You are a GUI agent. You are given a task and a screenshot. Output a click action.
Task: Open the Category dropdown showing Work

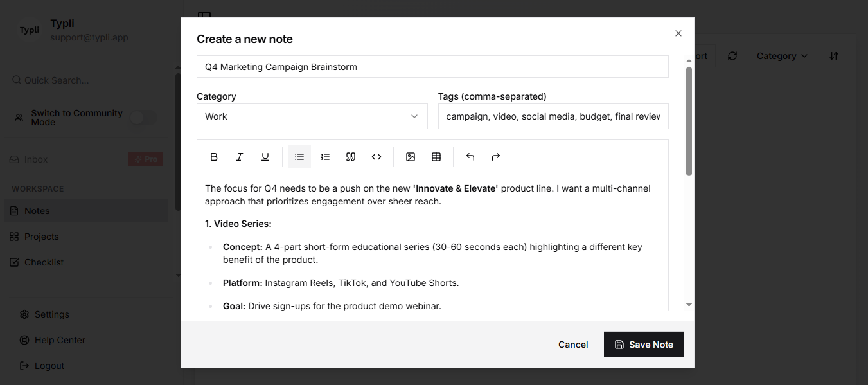tap(312, 116)
